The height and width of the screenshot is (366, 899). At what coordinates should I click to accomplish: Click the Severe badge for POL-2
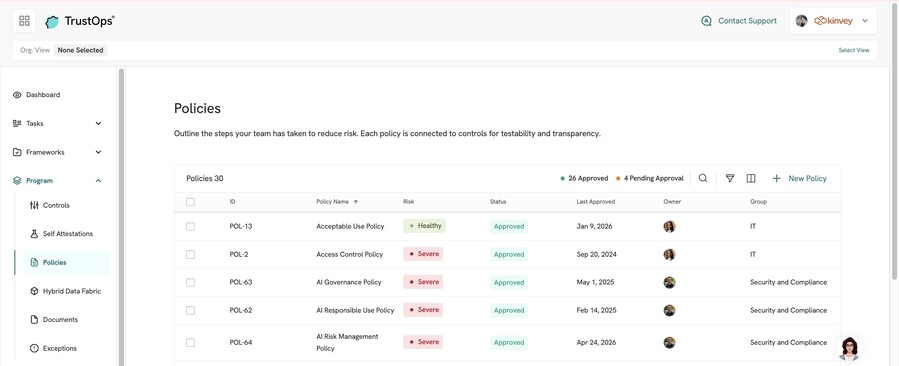pos(423,254)
